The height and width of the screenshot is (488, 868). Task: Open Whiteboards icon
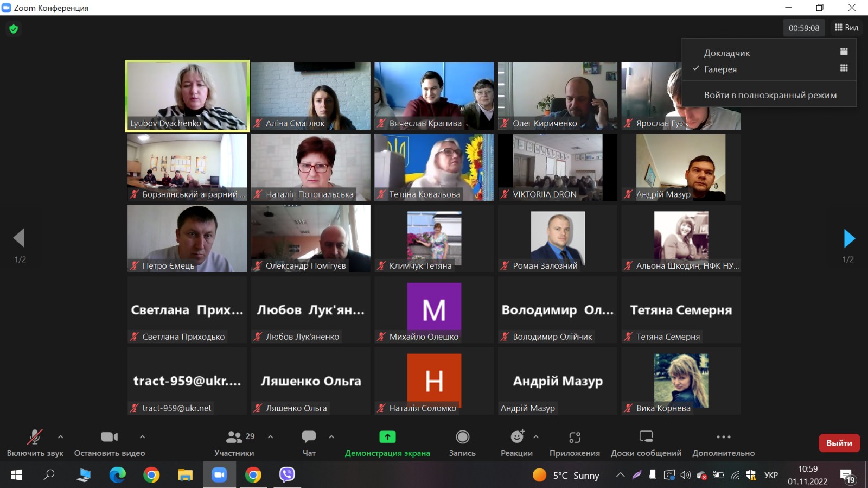tap(646, 436)
